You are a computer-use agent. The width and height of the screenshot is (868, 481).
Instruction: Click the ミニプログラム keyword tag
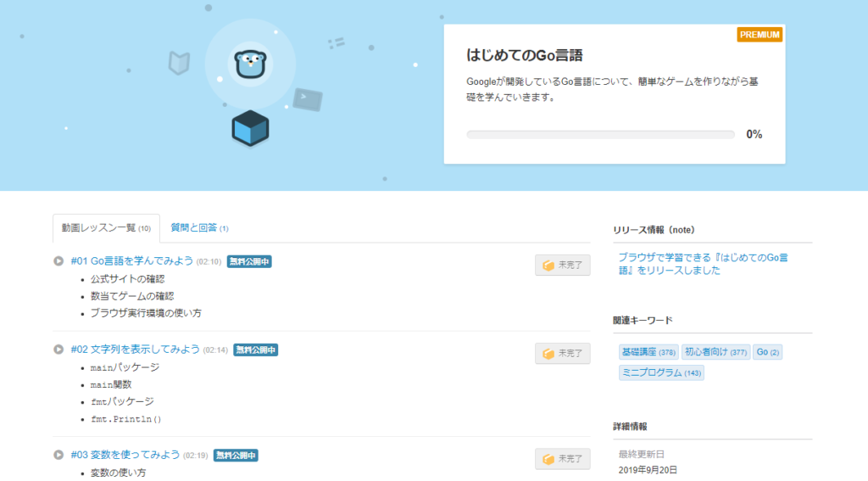tap(661, 373)
